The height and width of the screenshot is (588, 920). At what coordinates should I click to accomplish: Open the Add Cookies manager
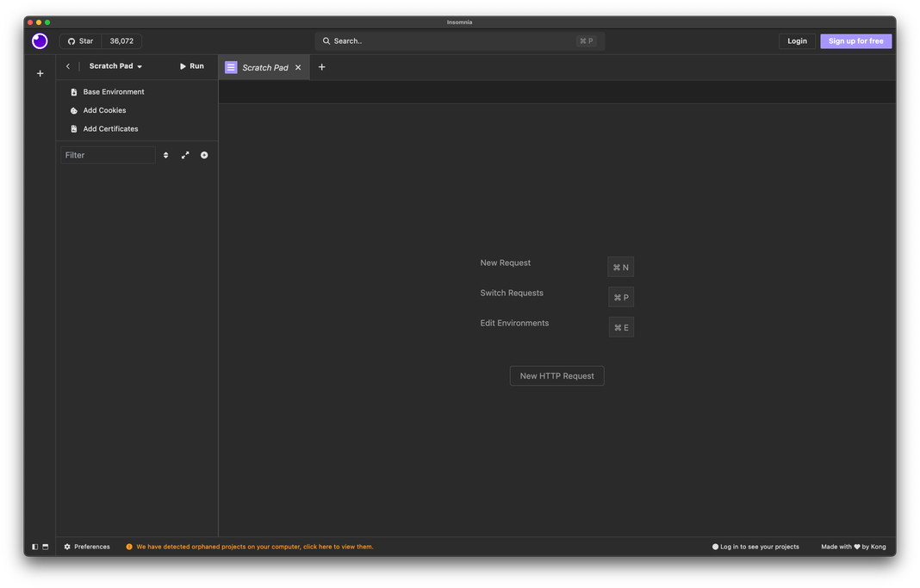pyautogui.click(x=73, y=110)
